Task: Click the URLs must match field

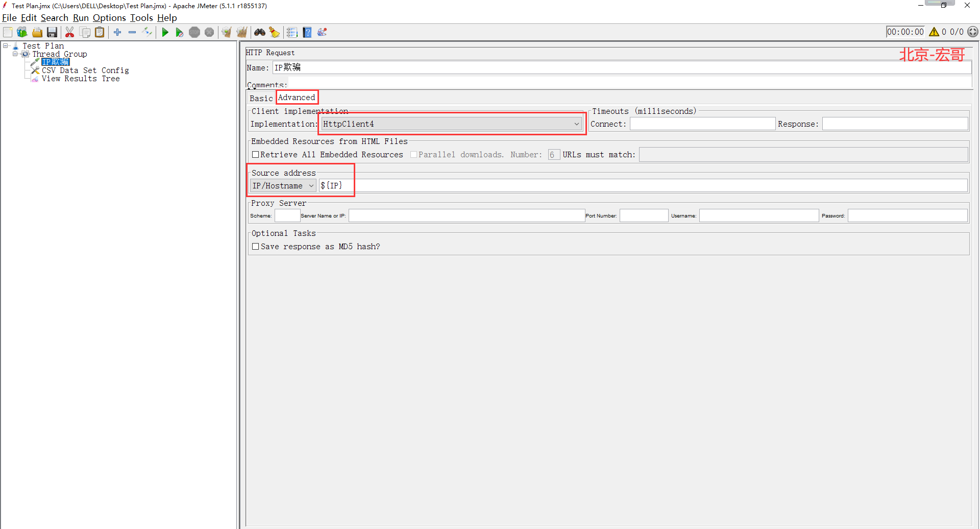Action: click(803, 155)
